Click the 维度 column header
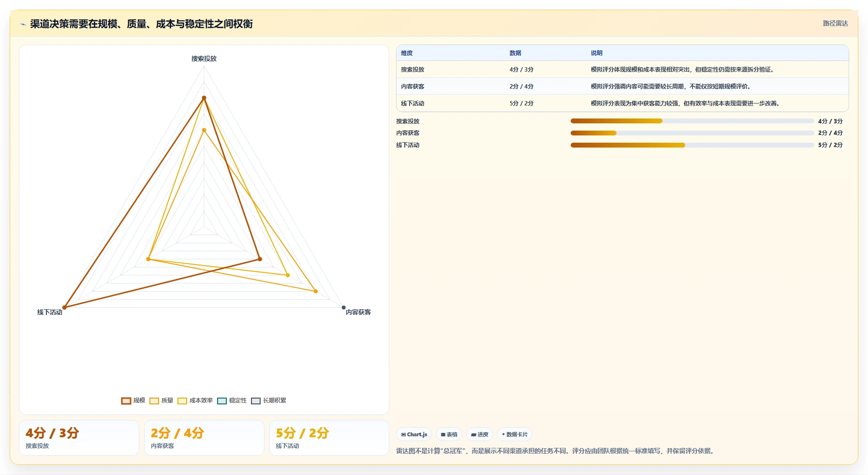The width and height of the screenshot is (868, 475). click(407, 53)
